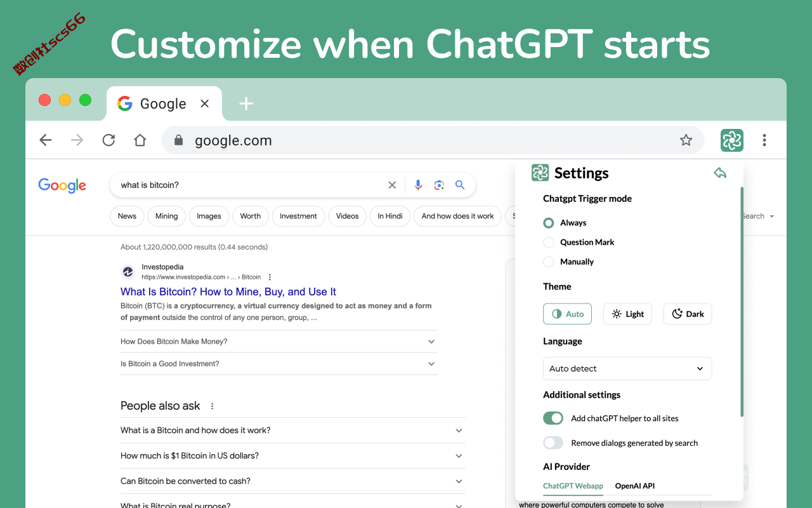Click the And how does it work chip
Viewport: 812px width, 508px height.
point(457,216)
